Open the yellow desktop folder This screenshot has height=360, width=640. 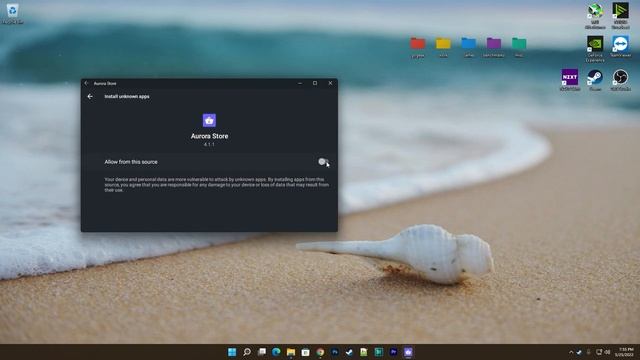tap(443, 47)
